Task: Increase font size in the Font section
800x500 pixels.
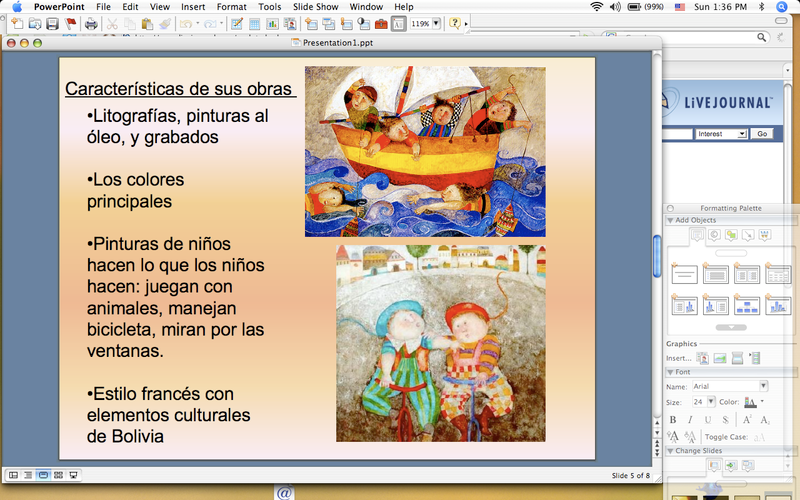Action: (x=673, y=437)
